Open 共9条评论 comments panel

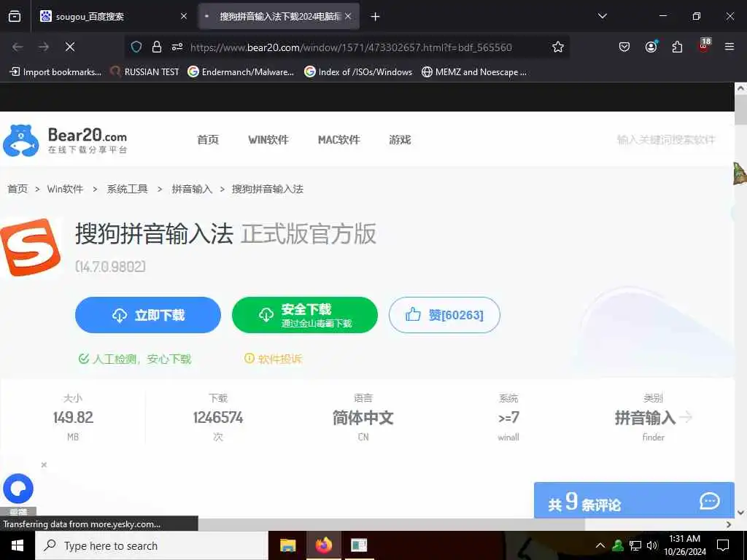pos(634,501)
